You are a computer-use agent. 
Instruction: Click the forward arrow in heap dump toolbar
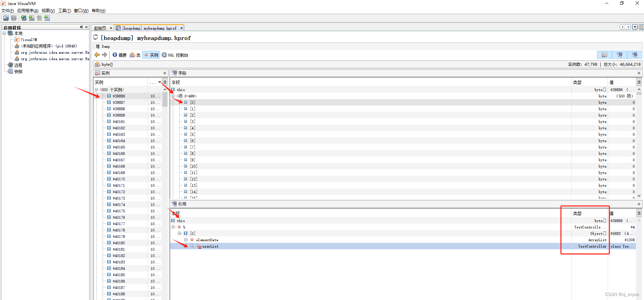(x=105, y=55)
